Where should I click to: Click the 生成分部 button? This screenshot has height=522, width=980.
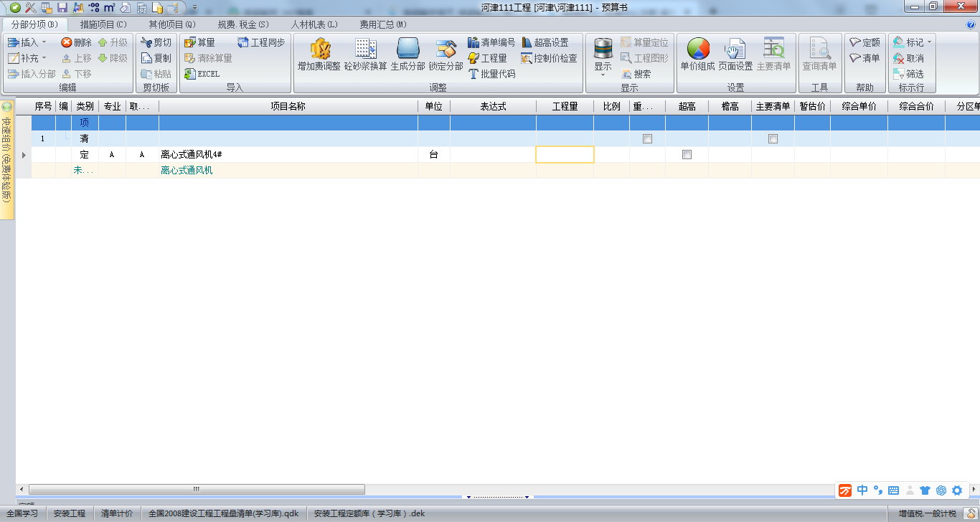pos(407,54)
